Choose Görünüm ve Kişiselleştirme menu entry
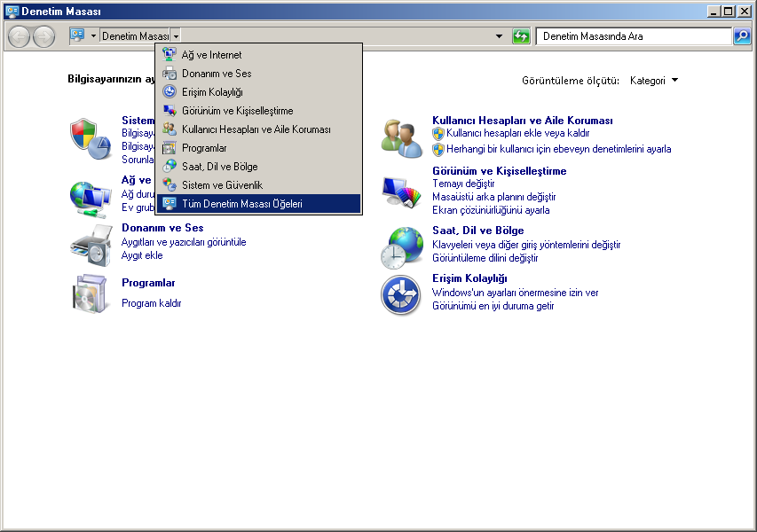Screen dimensions: 757x532 [259, 111]
